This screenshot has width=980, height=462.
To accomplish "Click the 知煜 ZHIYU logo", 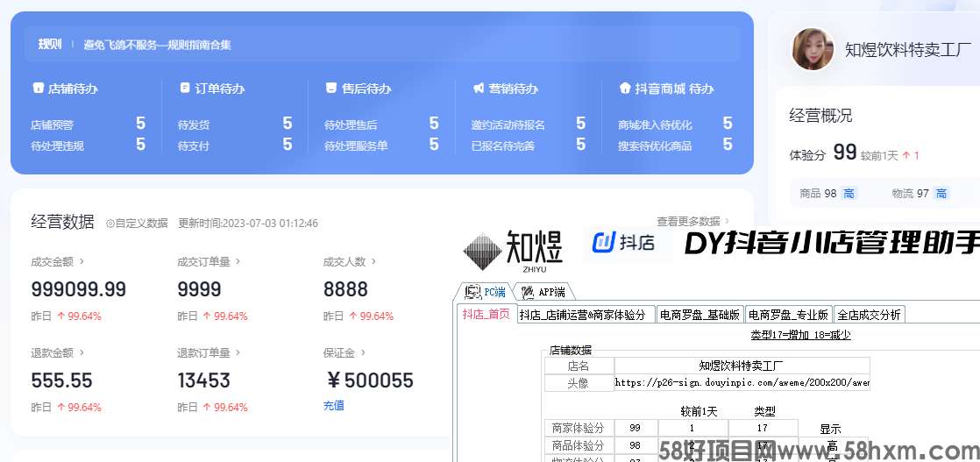I will coord(513,250).
